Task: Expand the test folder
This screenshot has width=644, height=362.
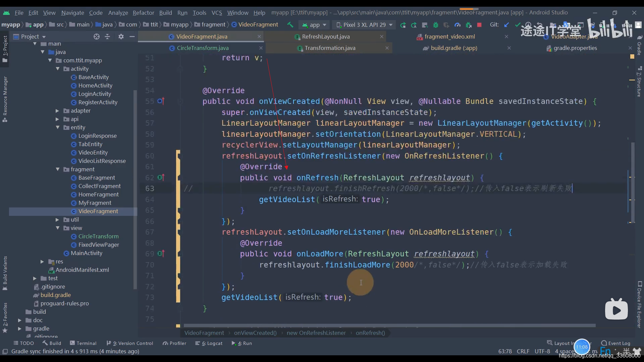Action: click(x=35, y=278)
